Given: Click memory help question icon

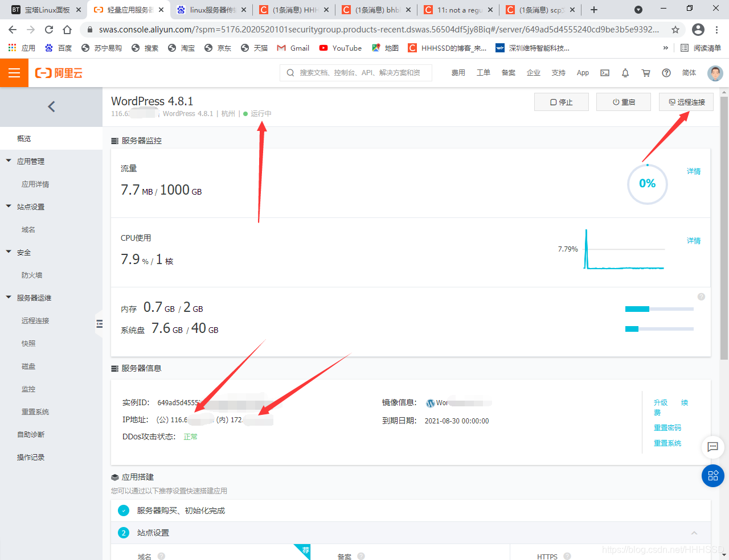Looking at the screenshot, I should point(702,297).
